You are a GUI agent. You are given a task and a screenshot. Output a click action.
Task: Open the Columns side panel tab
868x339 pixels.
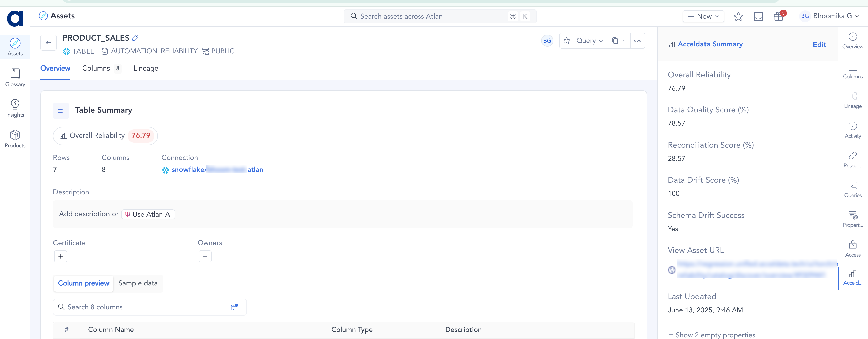(x=853, y=71)
